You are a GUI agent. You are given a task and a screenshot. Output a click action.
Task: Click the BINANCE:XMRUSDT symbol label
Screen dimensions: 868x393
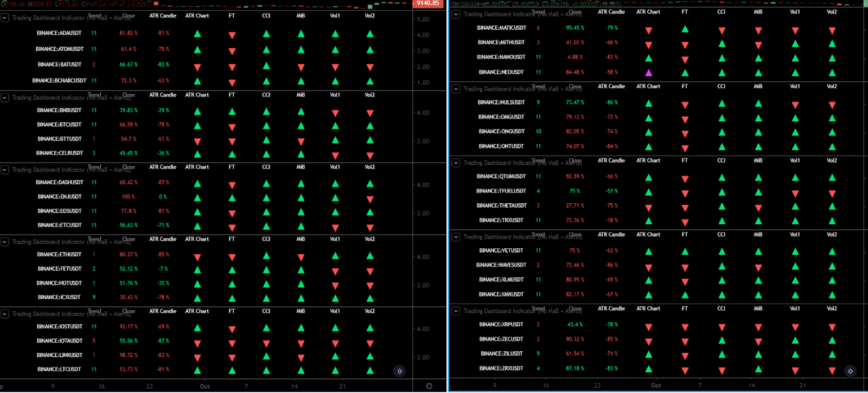click(x=501, y=294)
